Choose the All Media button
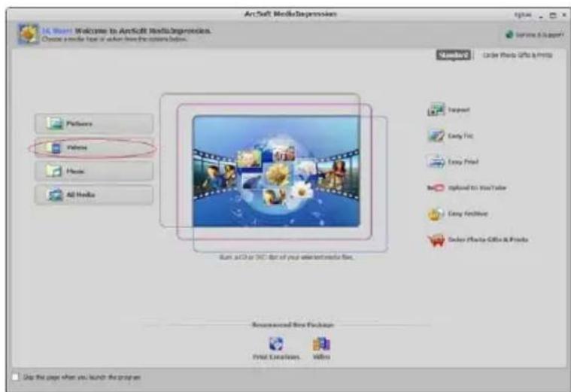The image size is (571, 392). [x=94, y=195]
